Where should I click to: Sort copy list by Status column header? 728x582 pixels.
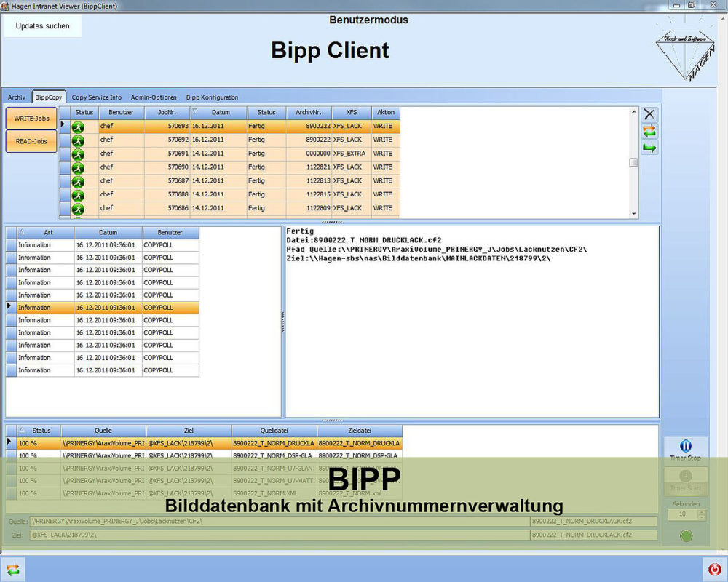pyautogui.click(x=39, y=431)
